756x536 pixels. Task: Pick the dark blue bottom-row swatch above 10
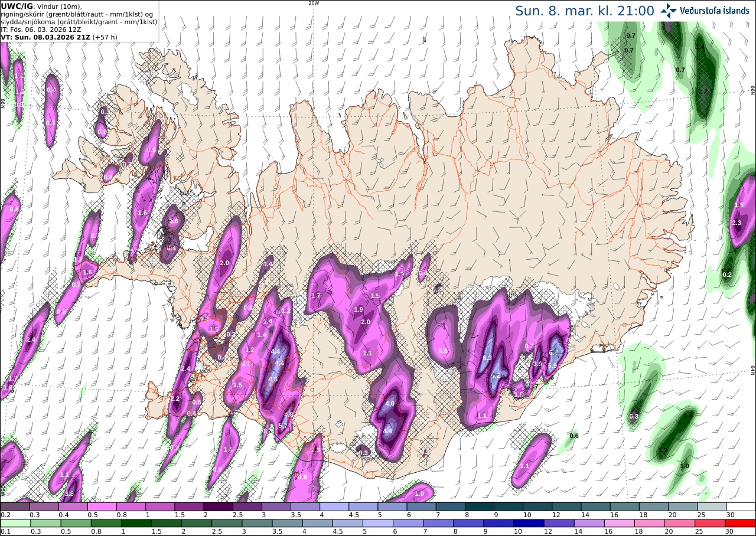click(x=529, y=523)
